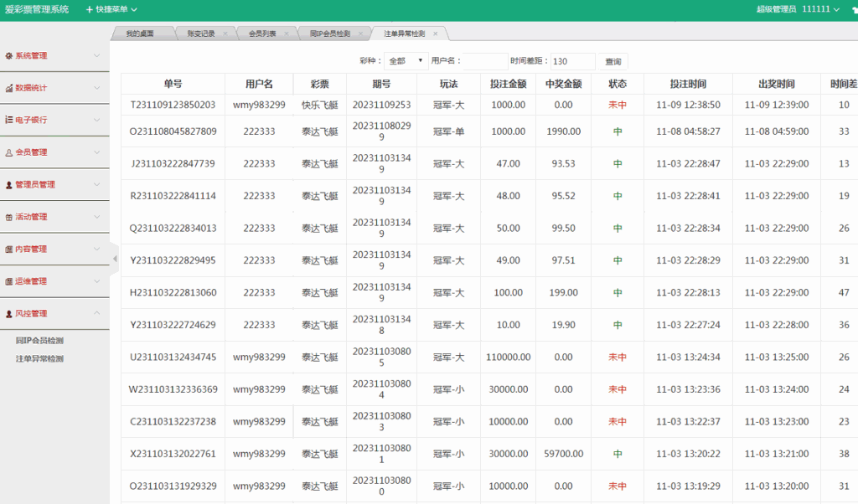Open the 快捷菜单 dropdown in header
This screenshot has width=858, height=504.
tap(111, 9)
